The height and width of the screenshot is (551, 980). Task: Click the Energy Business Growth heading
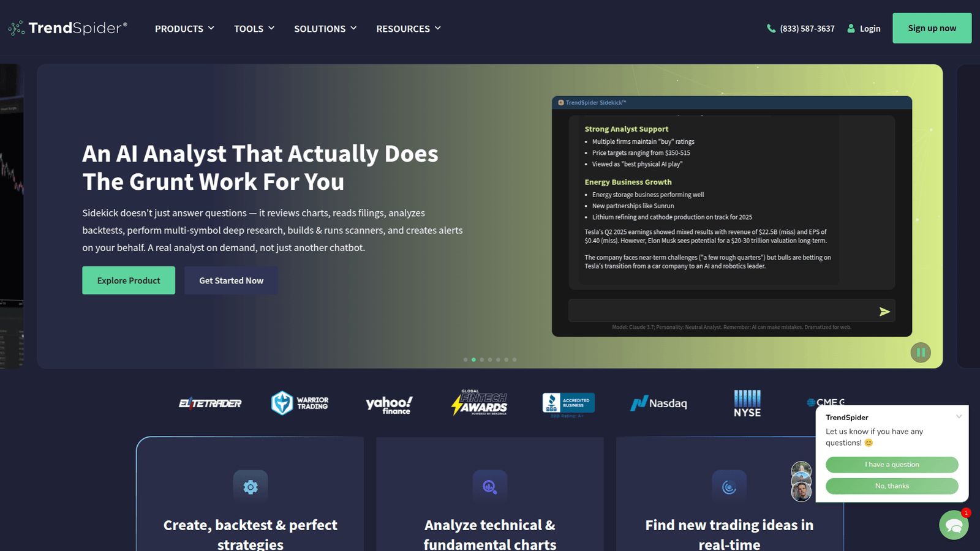click(x=628, y=182)
